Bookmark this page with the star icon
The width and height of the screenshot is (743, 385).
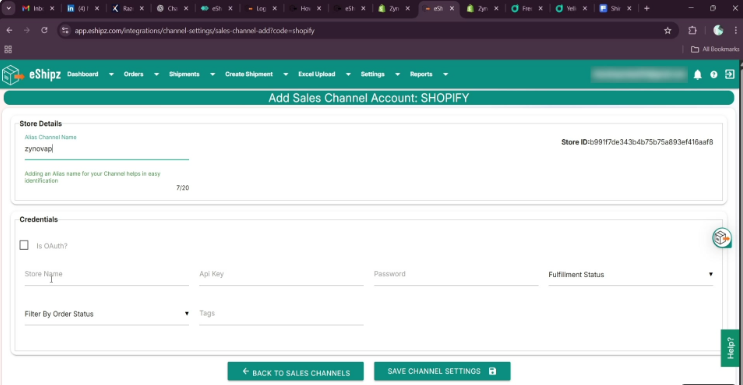[668, 31]
